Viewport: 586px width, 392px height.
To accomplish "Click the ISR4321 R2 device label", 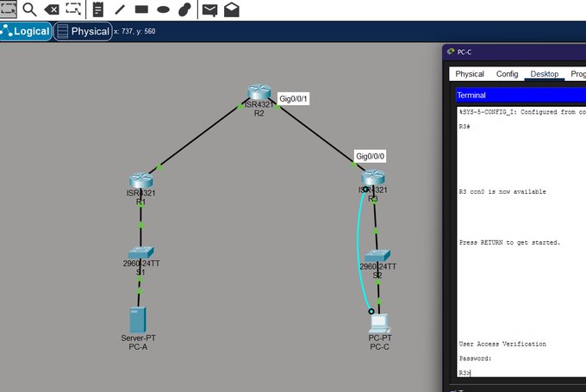I will coord(259,109).
